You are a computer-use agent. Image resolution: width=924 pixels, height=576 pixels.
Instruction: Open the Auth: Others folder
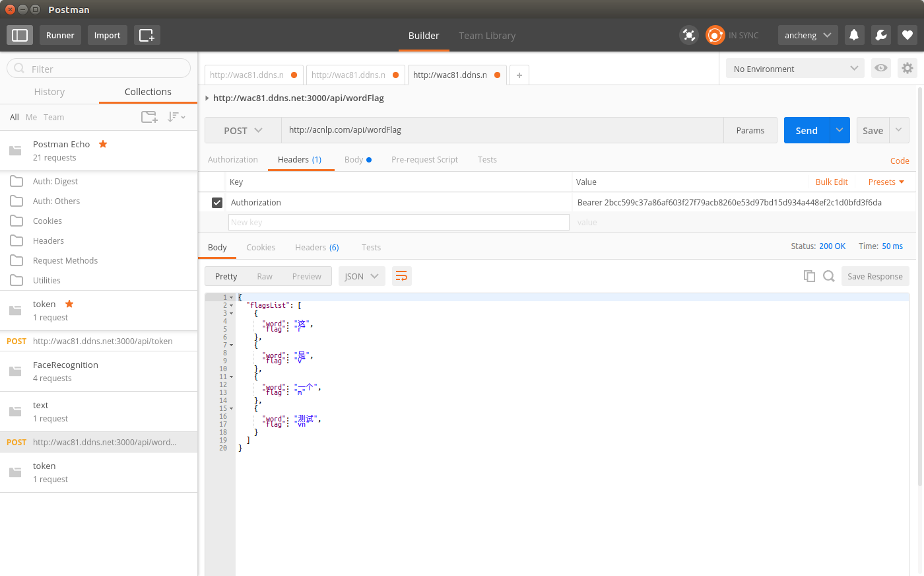coord(56,201)
